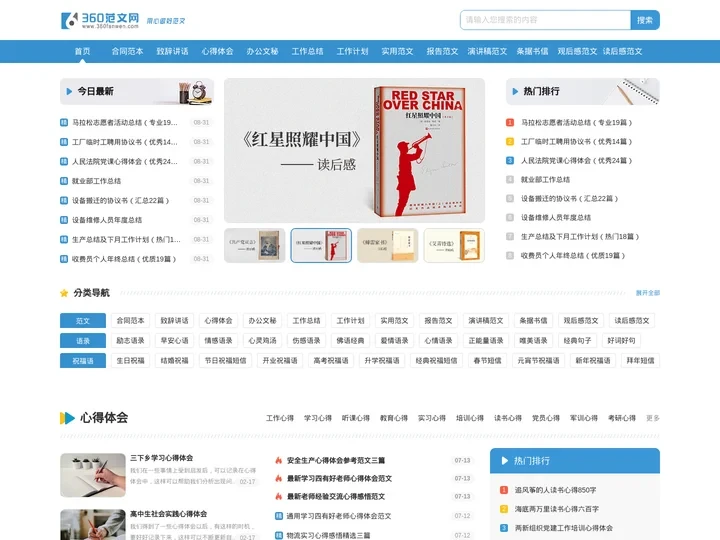The width and height of the screenshot is (720, 540).
Task: Click icon beside 马拉松志愿者活动总结 in 今日最新
Action: point(64,123)
